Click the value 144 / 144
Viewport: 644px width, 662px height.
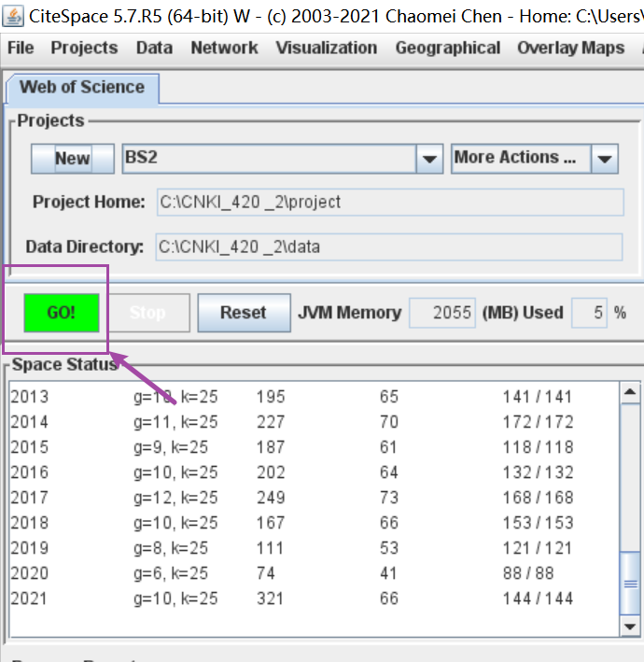(x=538, y=599)
